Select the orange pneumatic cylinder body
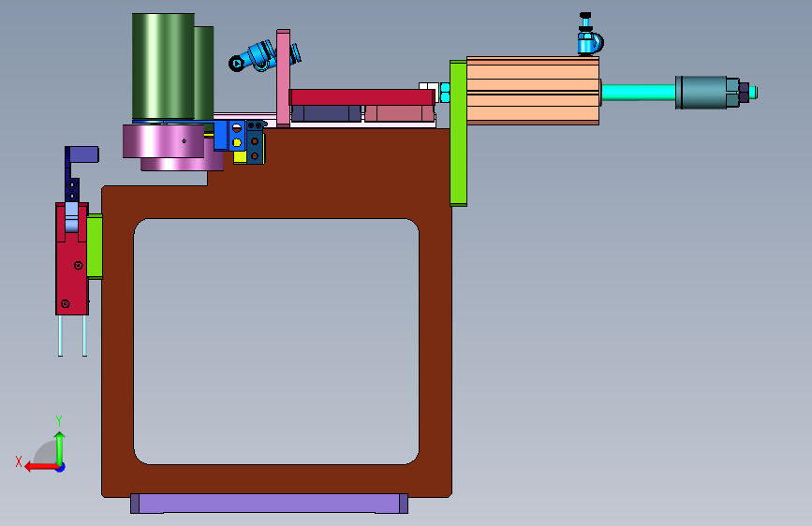 coord(533,91)
